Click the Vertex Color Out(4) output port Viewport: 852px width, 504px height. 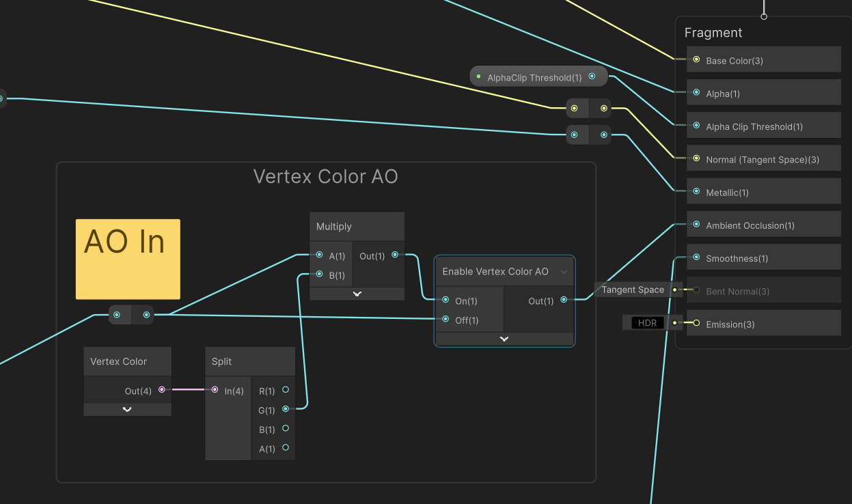pyautogui.click(x=162, y=390)
